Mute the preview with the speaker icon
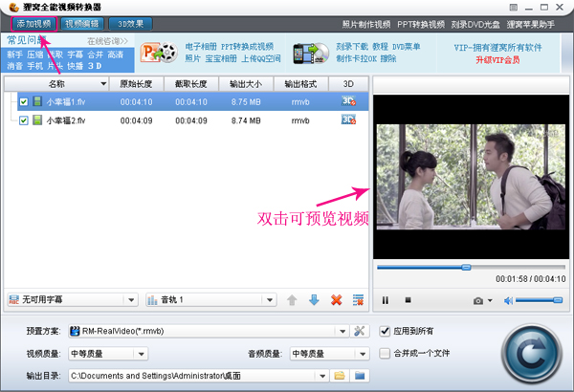Screen dimensions: 574x392 [x=508, y=301]
